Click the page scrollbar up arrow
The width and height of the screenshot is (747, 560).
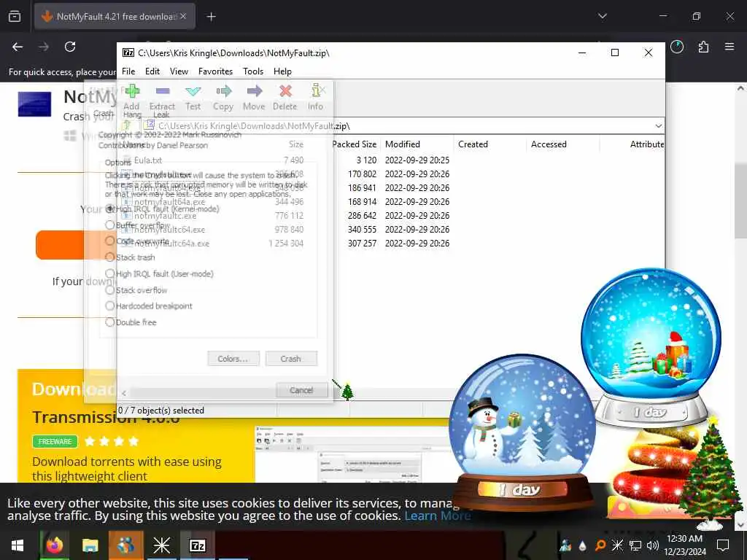(740, 88)
